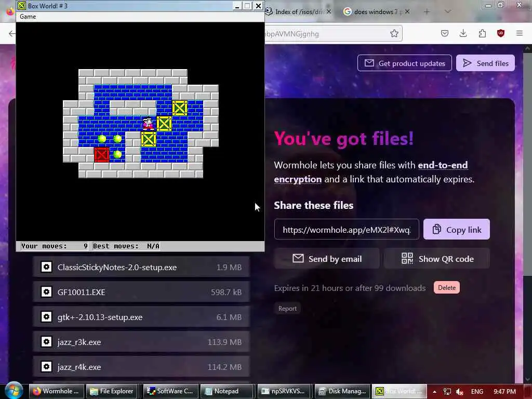The image size is (532, 399).
Task: Click Get product updates button
Action: click(404, 63)
